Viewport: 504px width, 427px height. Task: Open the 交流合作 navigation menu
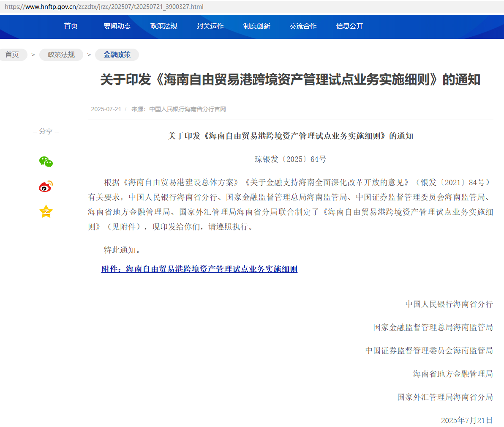tap(303, 26)
